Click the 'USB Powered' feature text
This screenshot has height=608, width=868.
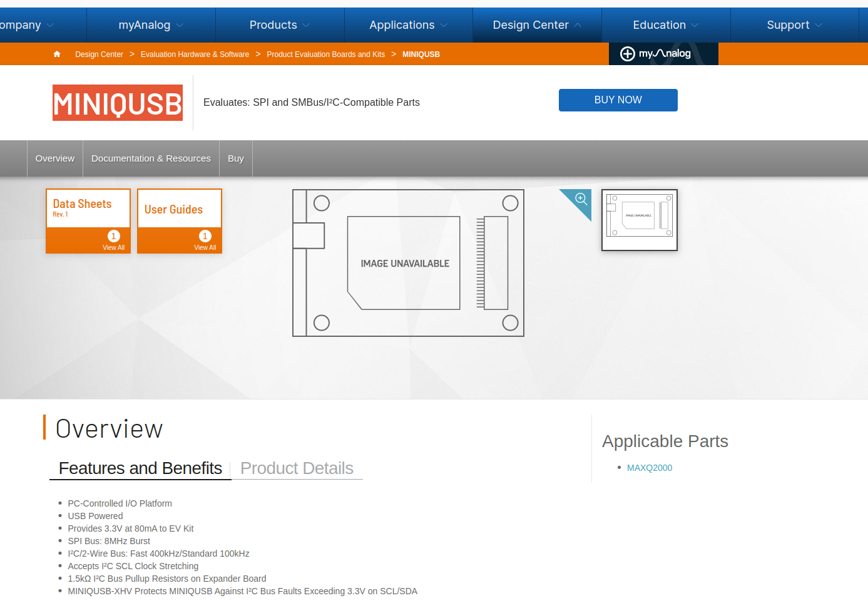pos(95,516)
